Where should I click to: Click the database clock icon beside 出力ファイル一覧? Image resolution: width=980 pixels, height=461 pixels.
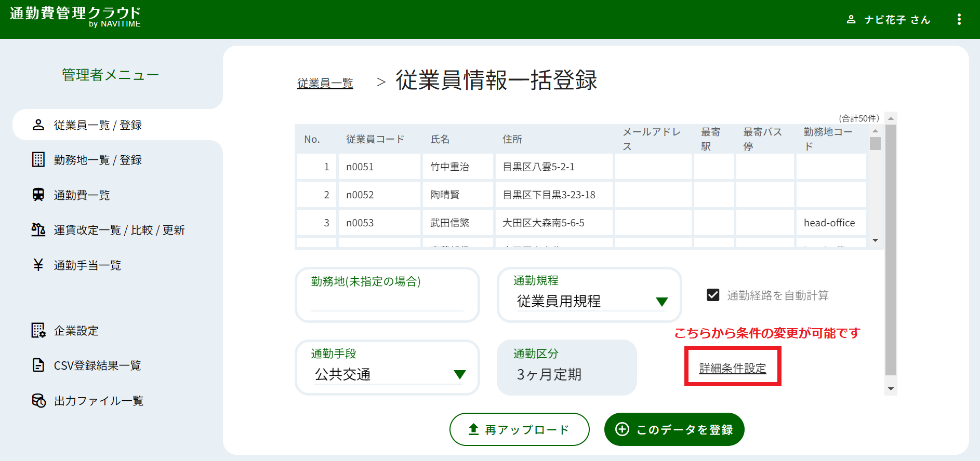click(x=38, y=400)
